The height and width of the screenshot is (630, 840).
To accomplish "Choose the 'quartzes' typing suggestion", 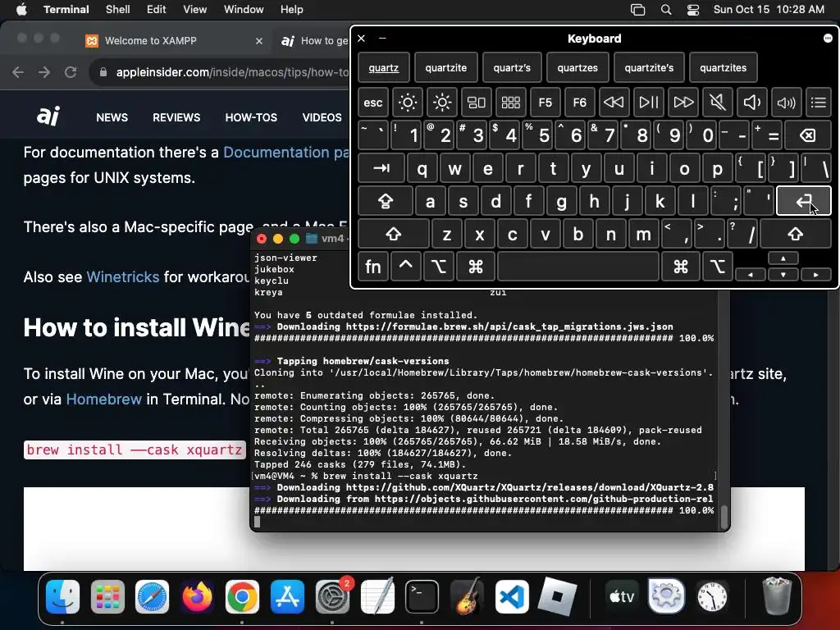I will tap(577, 68).
